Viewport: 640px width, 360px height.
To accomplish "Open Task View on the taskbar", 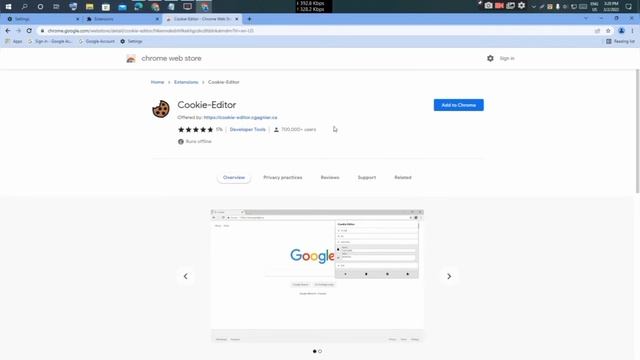I will click(x=56, y=7).
